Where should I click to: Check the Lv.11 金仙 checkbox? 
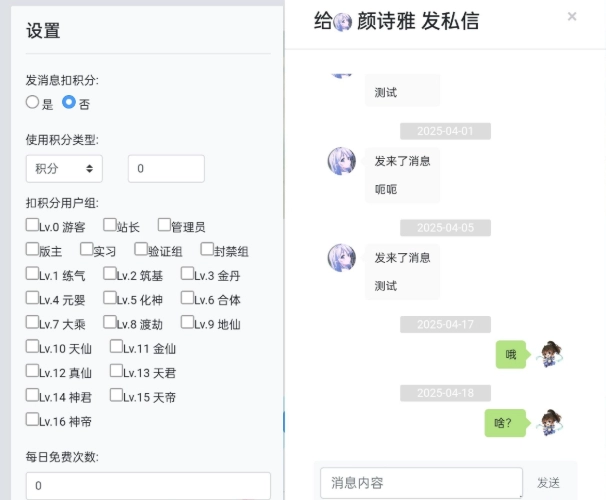pyautogui.click(x=116, y=347)
